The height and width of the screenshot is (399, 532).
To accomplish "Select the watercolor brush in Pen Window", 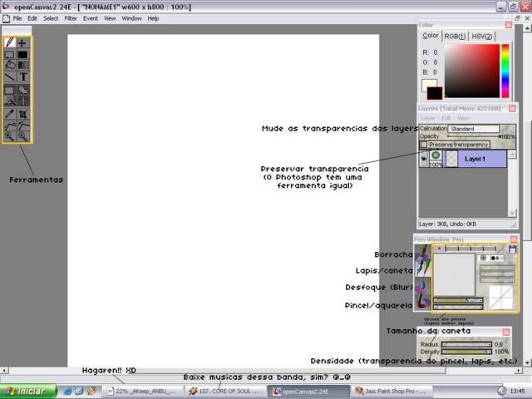I will (x=422, y=301).
